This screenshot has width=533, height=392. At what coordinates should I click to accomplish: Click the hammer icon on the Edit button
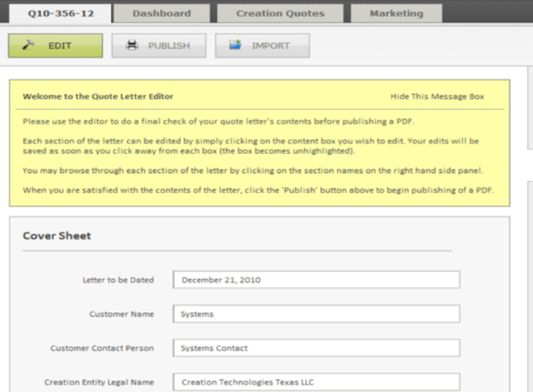pos(30,45)
